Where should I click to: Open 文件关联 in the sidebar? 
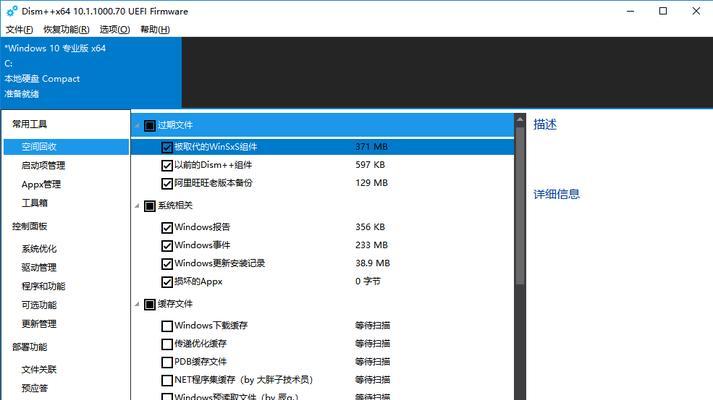click(x=39, y=370)
